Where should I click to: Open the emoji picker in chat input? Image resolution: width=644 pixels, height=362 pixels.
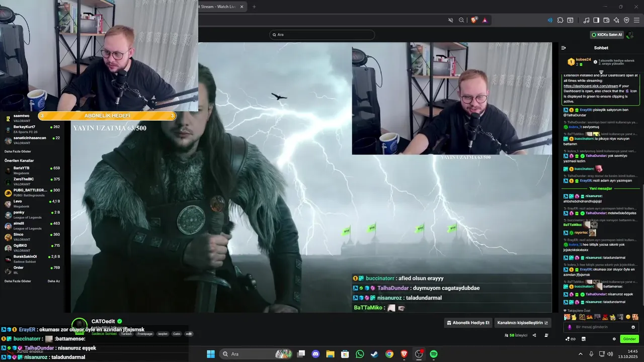point(633,327)
